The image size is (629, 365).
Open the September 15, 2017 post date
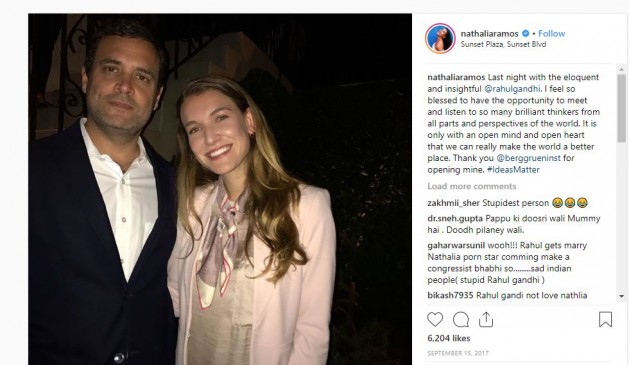458,353
